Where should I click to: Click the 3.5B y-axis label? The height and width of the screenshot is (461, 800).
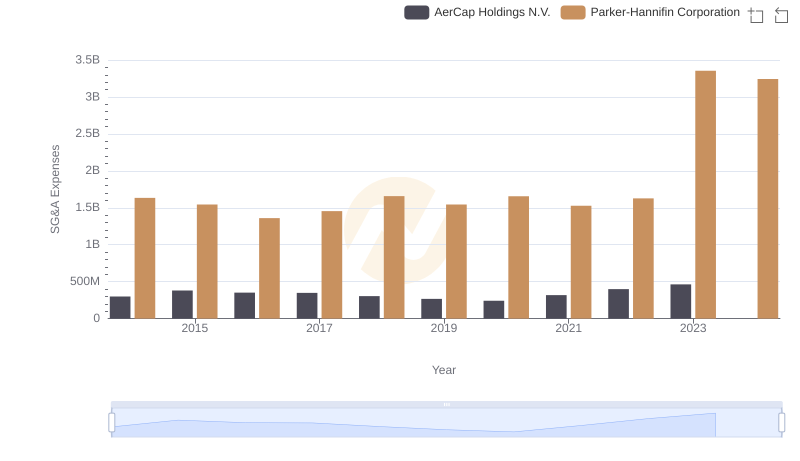[88, 60]
